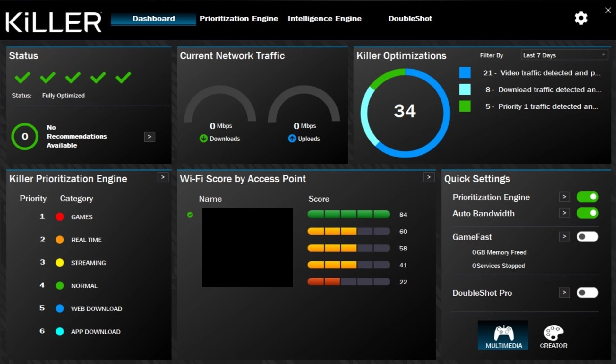Click the light blue Download traffic legend swatch

465,89
